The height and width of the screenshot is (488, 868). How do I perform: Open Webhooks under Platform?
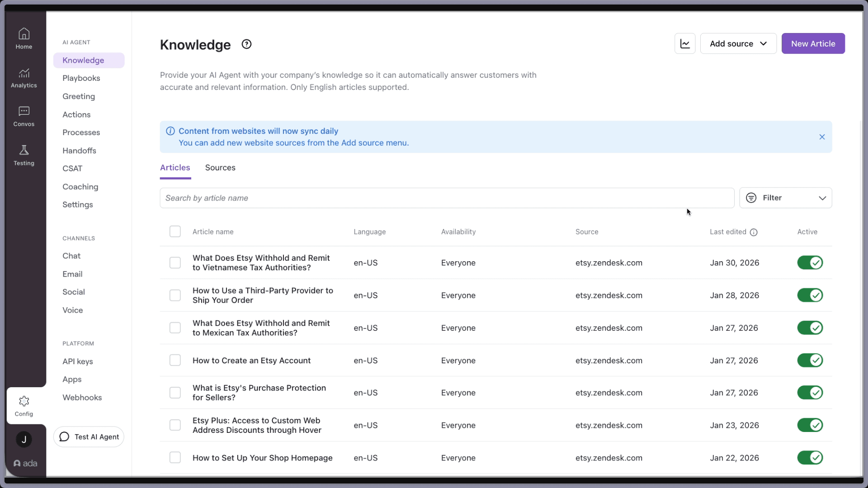[x=82, y=398]
